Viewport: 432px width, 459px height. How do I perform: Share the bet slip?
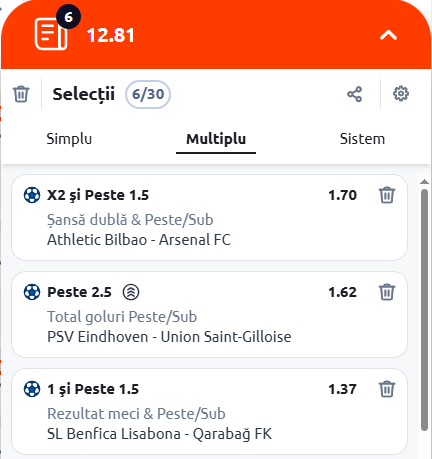pyautogui.click(x=354, y=94)
